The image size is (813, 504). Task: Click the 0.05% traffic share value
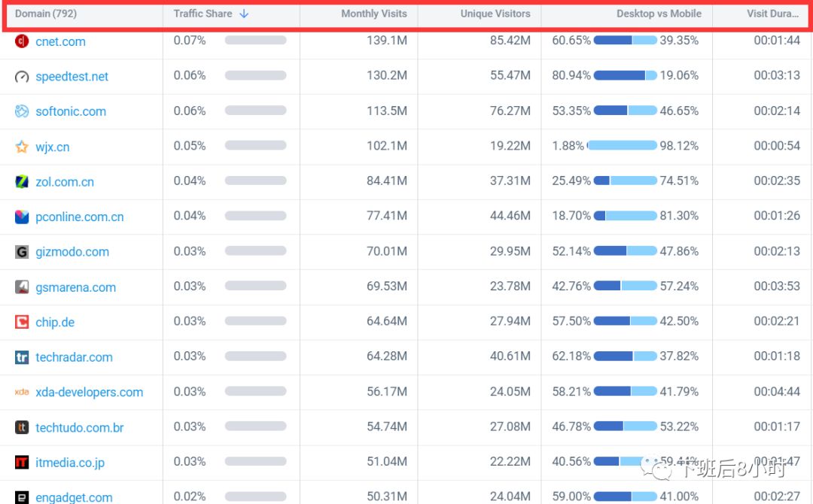(x=190, y=146)
